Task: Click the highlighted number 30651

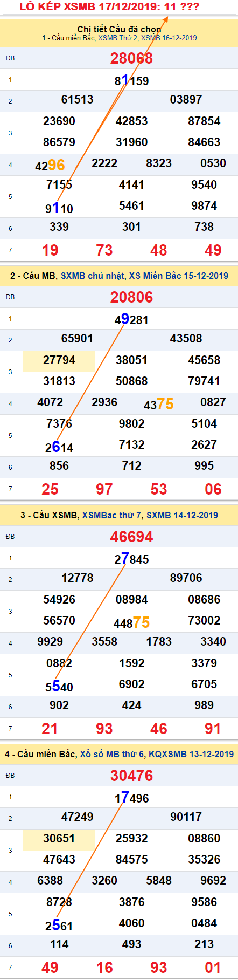Action: 59,839
